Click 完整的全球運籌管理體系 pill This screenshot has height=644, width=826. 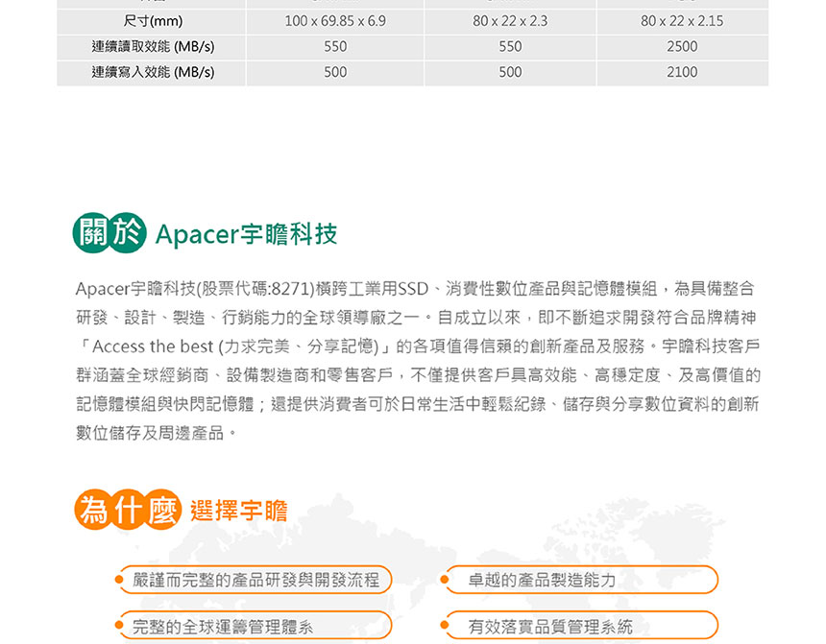[x=254, y=626]
